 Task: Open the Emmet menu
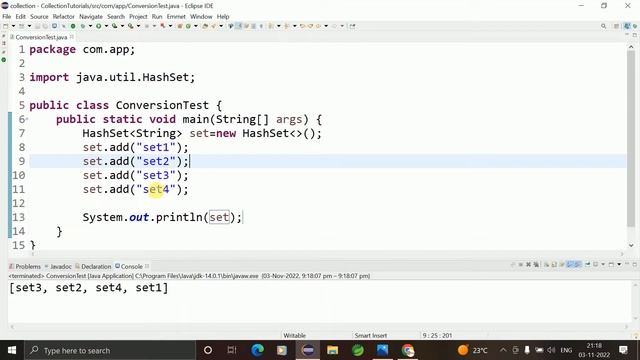176,17
